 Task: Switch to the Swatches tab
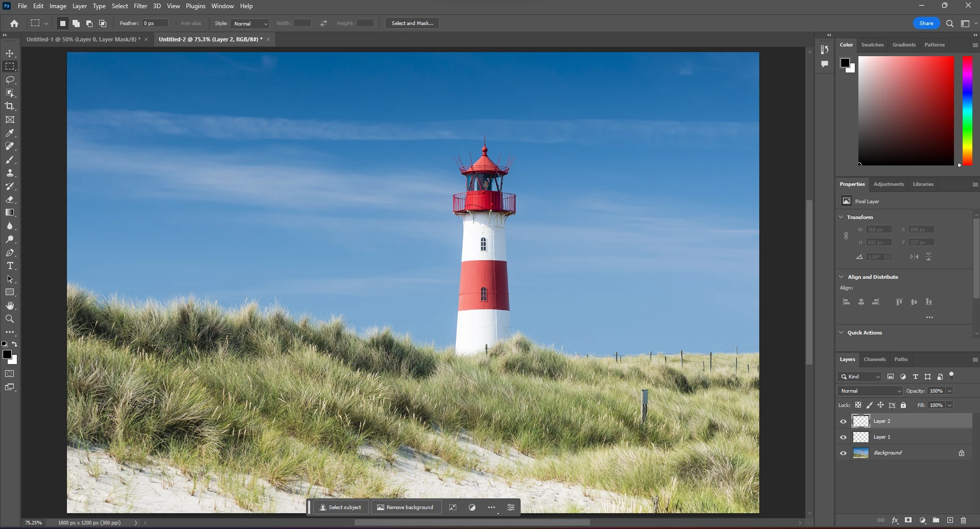click(872, 45)
